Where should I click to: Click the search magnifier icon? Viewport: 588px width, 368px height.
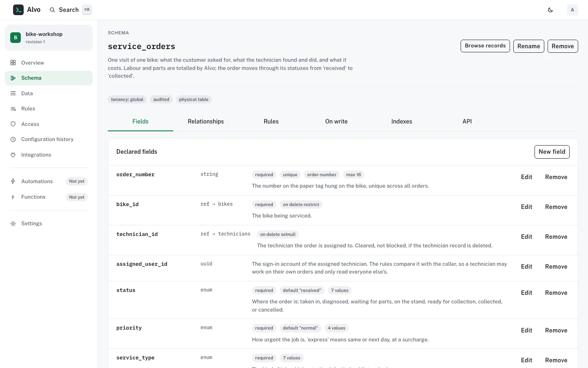click(x=52, y=10)
